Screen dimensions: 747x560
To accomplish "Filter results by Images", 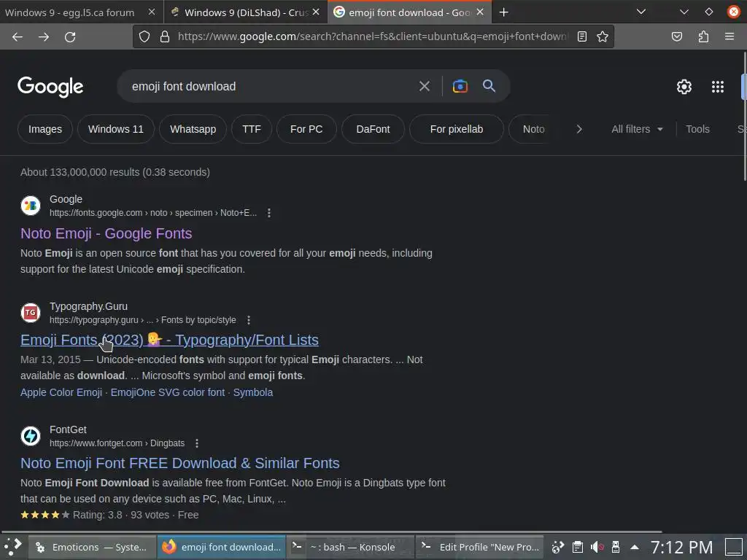I will (x=45, y=129).
